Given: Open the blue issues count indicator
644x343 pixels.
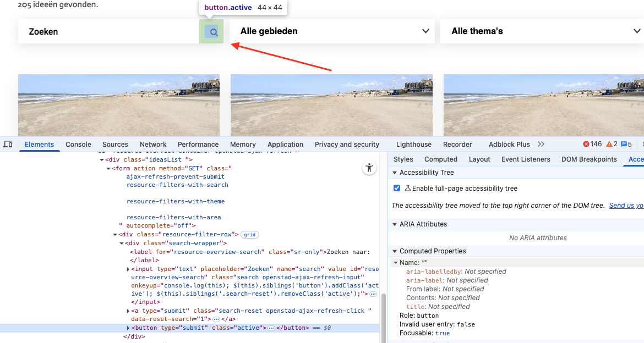Looking at the screenshot, I should (x=626, y=144).
